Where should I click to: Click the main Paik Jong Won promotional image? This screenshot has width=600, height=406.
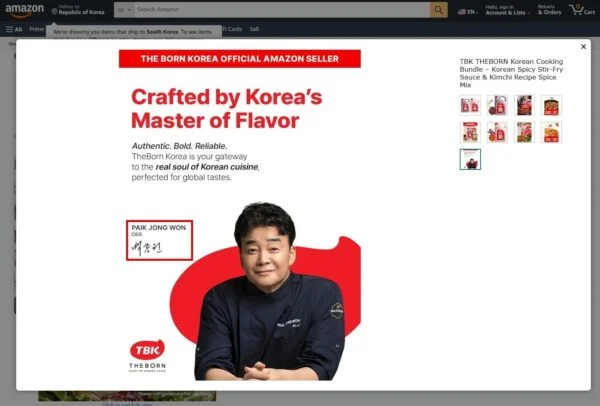240,215
